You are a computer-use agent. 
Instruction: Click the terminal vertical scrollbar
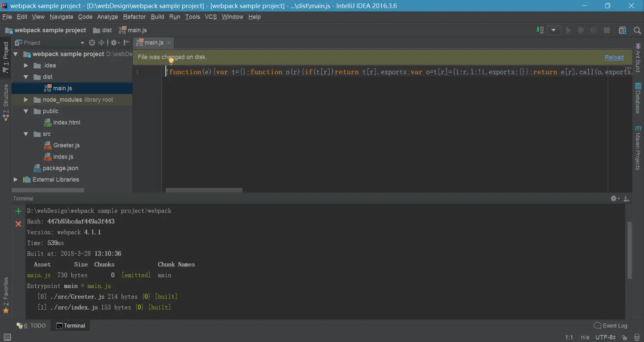(629, 250)
